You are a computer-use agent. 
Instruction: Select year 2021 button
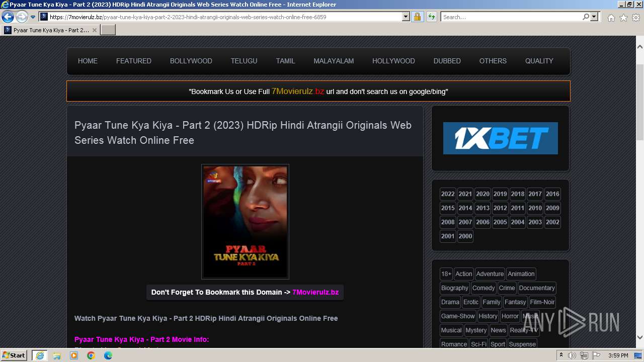465,194
